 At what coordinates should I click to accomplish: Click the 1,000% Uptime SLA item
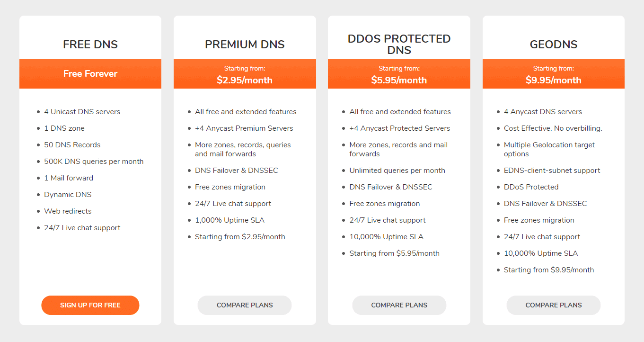click(x=229, y=220)
